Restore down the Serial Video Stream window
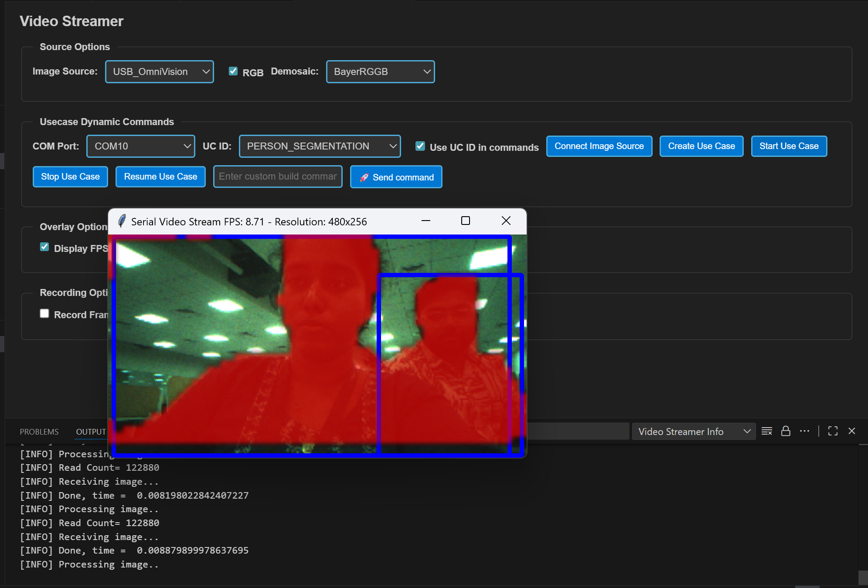This screenshot has height=588, width=868. coord(465,221)
